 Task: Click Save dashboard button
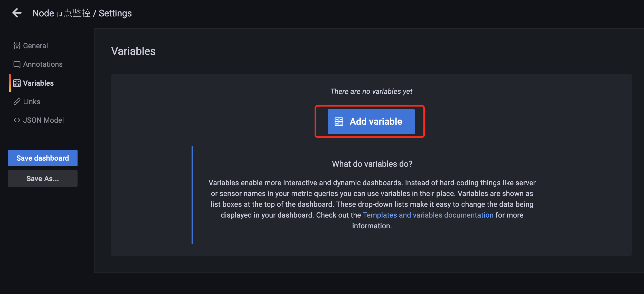coord(43,158)
